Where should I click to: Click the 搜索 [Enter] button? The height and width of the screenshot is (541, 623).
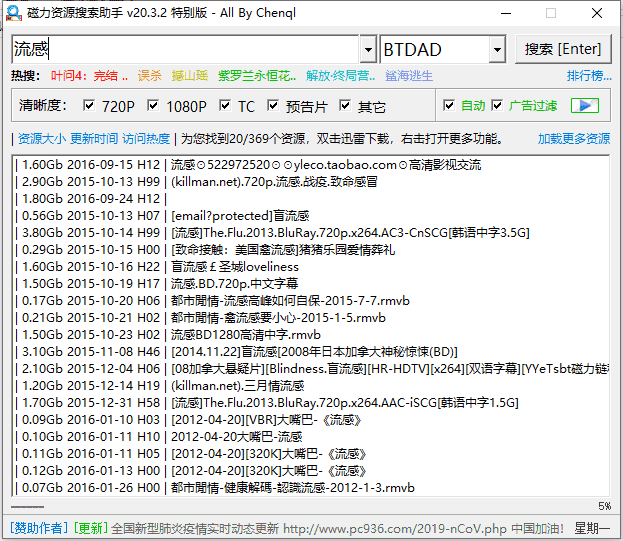pyautogui.click(x=563, y=49)
